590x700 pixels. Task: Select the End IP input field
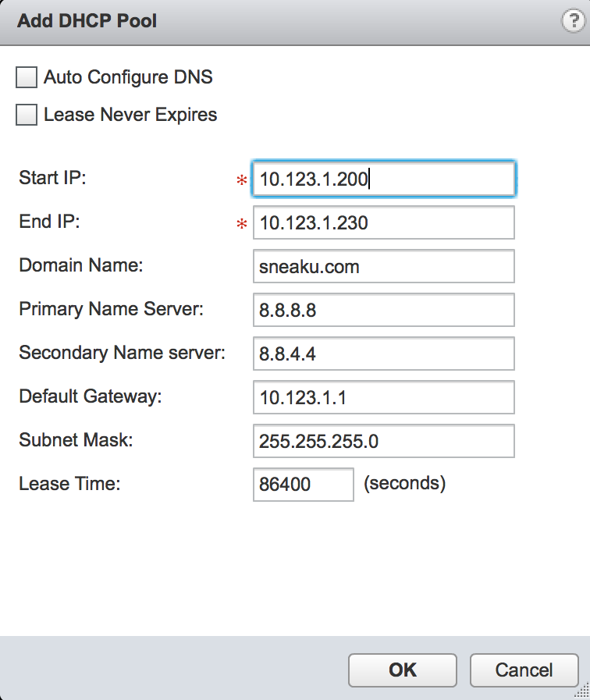coord(384,222)
